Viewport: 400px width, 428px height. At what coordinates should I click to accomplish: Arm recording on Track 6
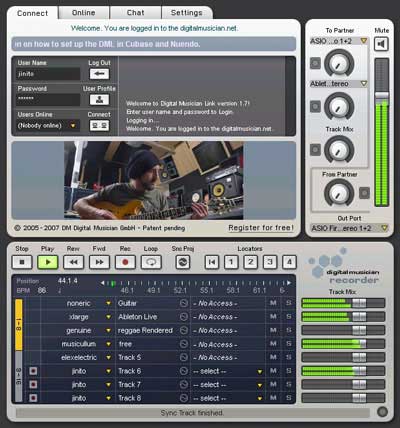[33, 371]
